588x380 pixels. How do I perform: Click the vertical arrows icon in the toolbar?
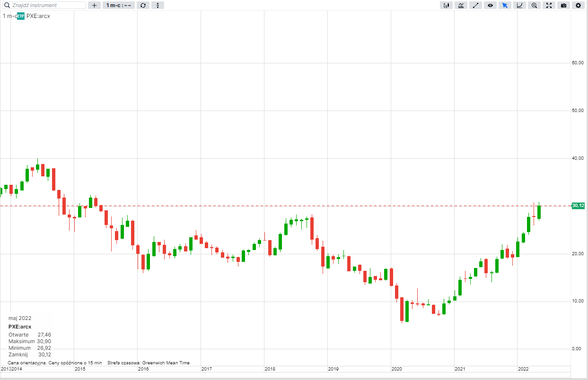(158, 5)
